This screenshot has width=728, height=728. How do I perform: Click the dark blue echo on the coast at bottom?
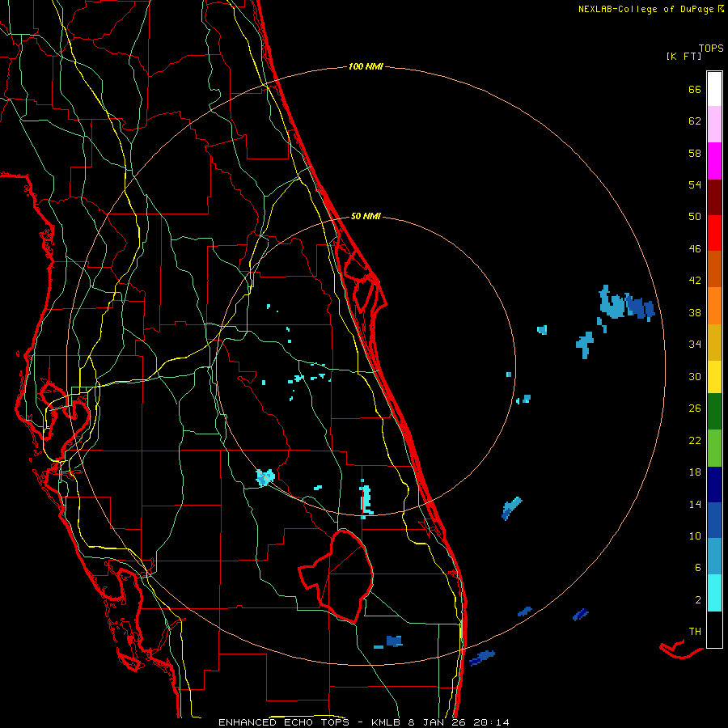(481, 658)
